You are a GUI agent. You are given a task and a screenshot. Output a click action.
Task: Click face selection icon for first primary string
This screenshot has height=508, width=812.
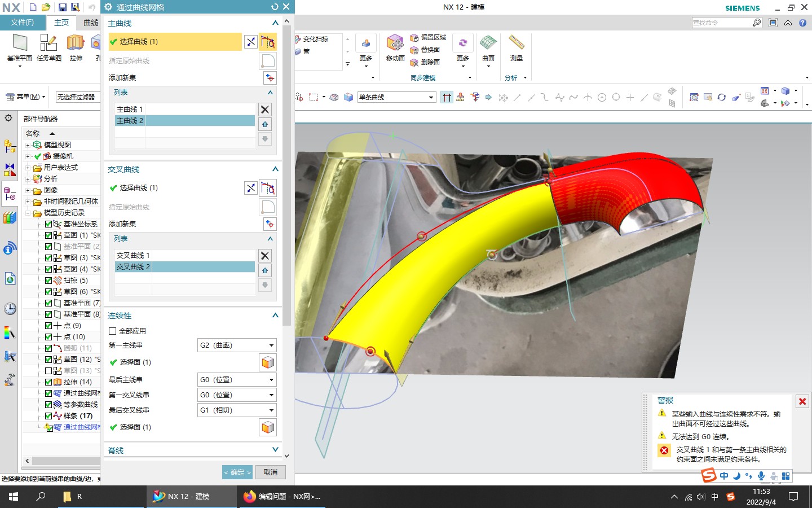click(268, 362)
